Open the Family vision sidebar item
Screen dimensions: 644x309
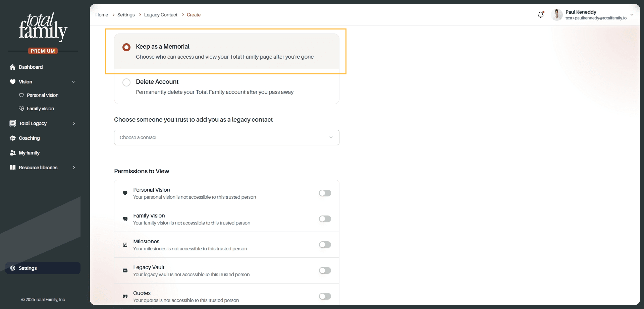pos(40,109)
